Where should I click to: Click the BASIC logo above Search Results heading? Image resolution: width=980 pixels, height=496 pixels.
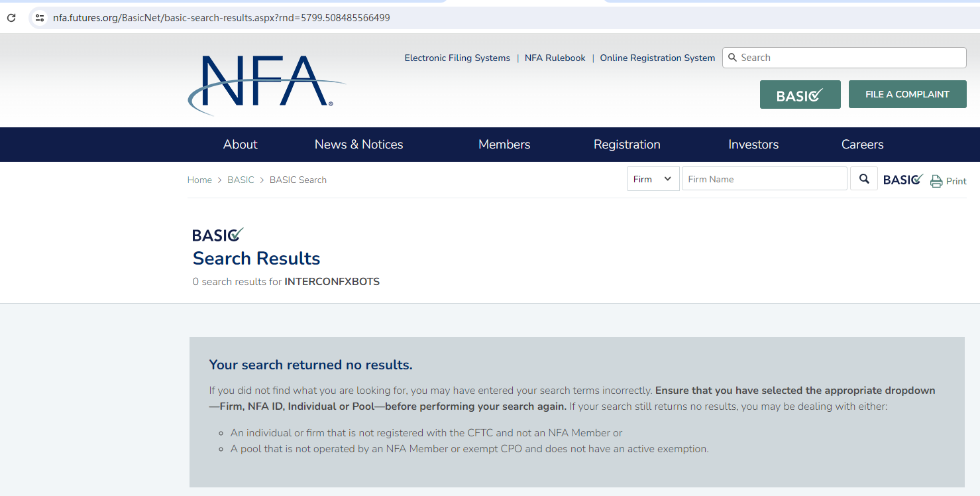tap(218, 235)
